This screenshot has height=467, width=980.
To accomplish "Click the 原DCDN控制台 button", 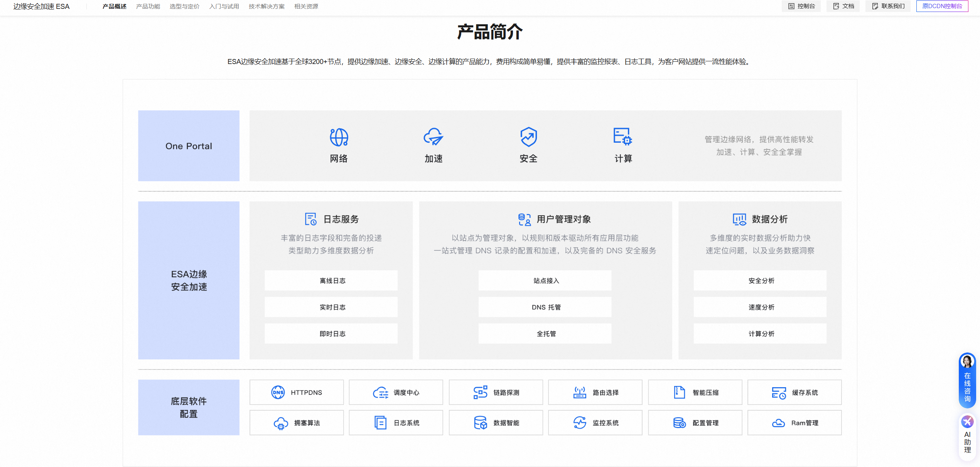I will tap(942, 6).
